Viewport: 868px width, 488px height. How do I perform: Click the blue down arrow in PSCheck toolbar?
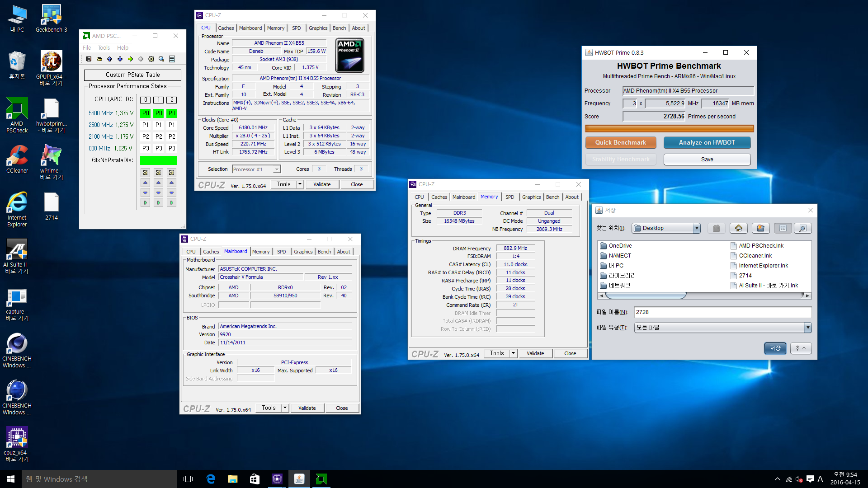[120, 59]
